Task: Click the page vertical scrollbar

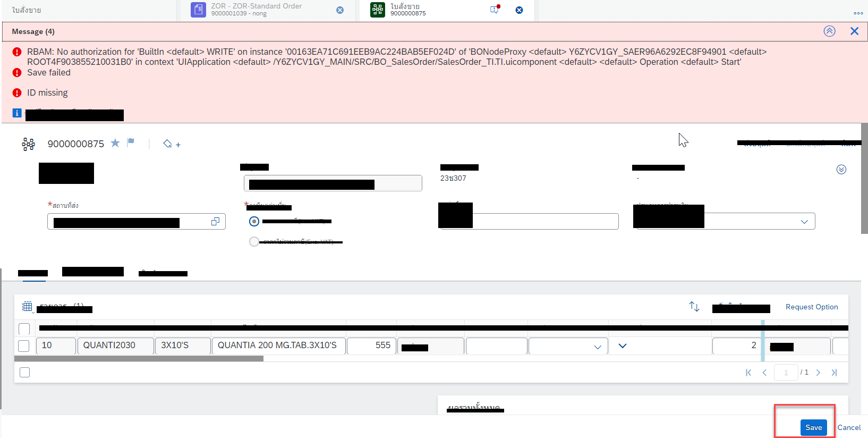Action: coord(864,178)
